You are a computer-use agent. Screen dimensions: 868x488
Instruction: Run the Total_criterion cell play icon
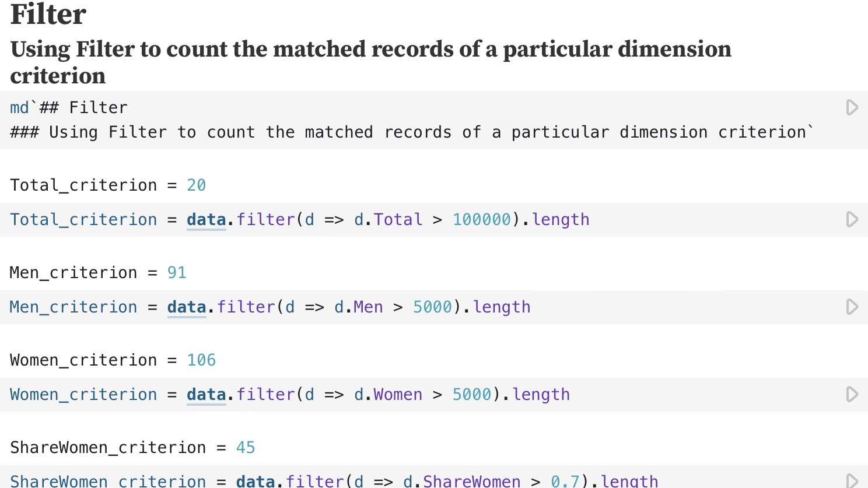point(852,219)
